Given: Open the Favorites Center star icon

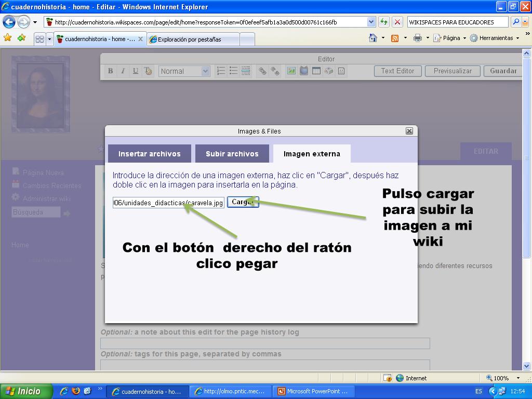Looking at the screenshot, I should click(x=7, y=37).
